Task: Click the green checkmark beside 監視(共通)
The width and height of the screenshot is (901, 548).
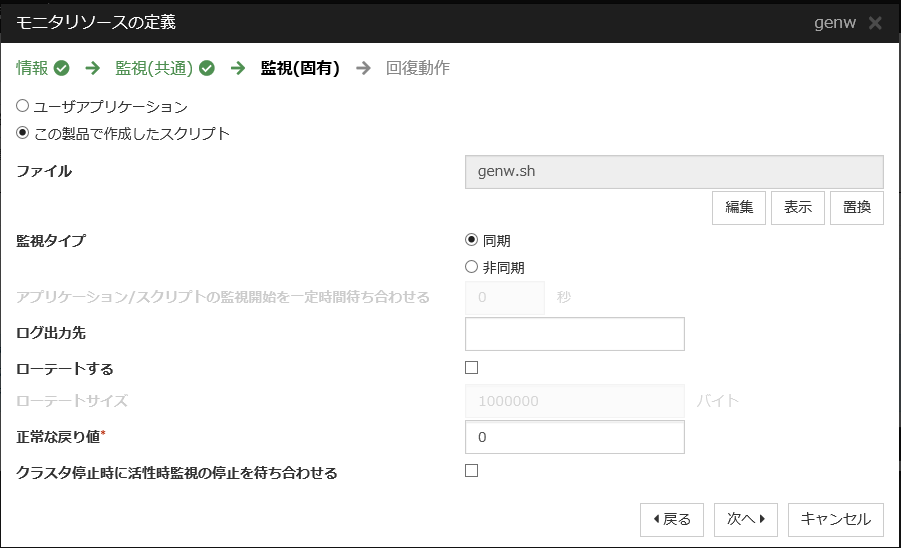Action: (207, 69)
